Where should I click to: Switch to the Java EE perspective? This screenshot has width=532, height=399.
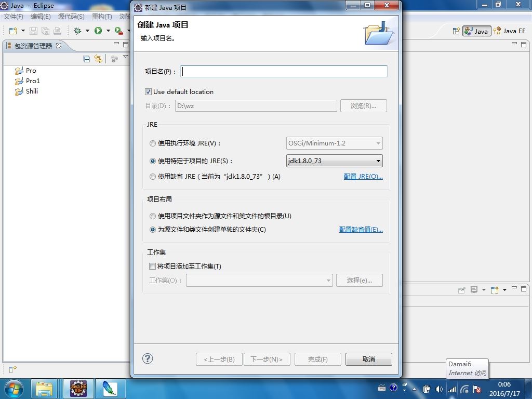pyautogui.click(x=510, y=31)
